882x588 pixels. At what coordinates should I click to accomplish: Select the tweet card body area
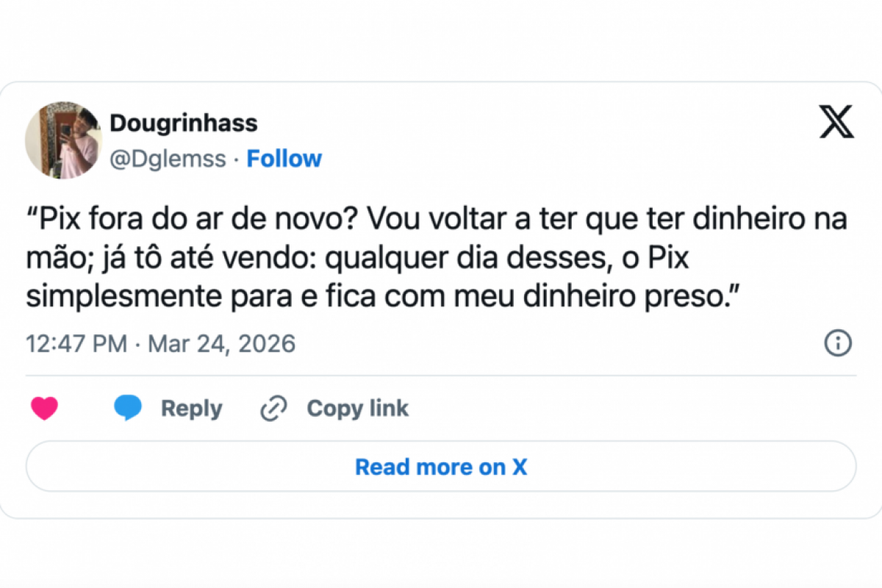(441, 294)
